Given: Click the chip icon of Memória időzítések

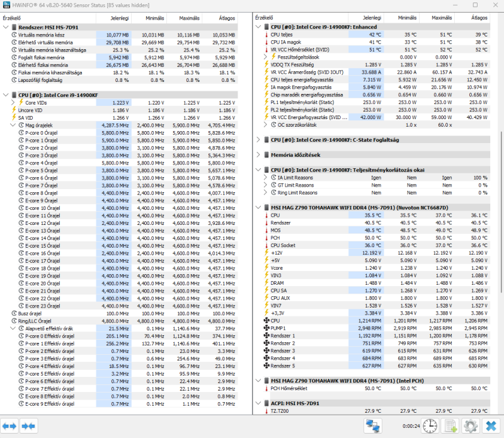Looking at the screenshot, I should point(266,155).
